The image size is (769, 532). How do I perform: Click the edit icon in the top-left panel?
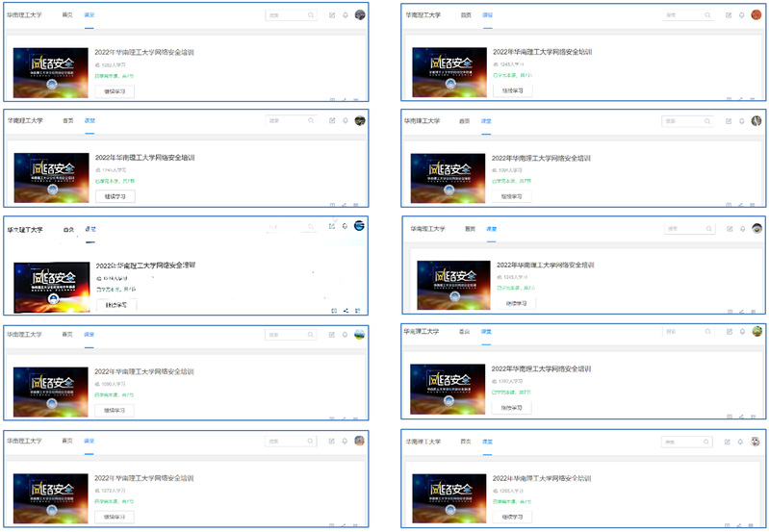click(x=332, y=15)
